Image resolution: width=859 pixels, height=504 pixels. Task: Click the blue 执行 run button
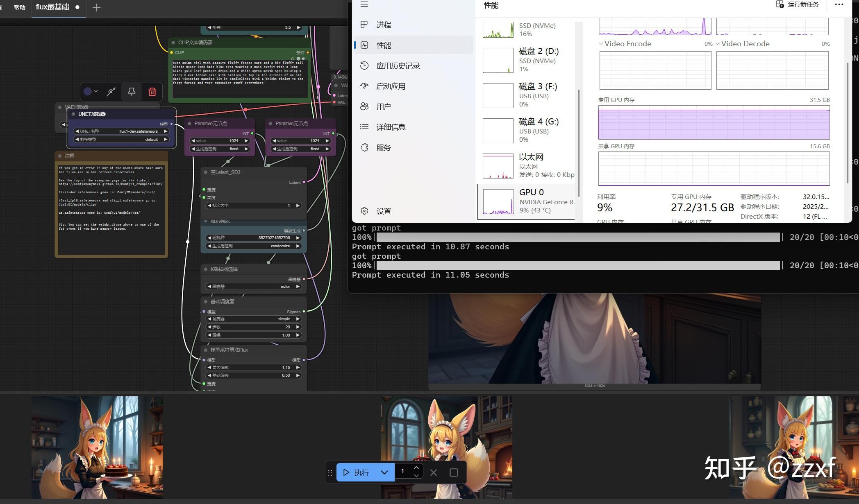tap(356, 472)
